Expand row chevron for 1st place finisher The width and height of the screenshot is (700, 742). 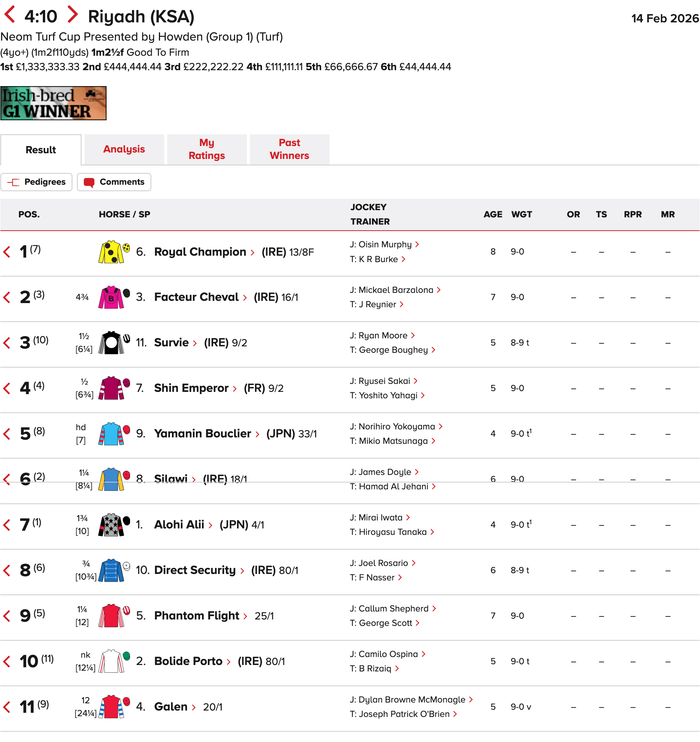[x=7, y=252]
